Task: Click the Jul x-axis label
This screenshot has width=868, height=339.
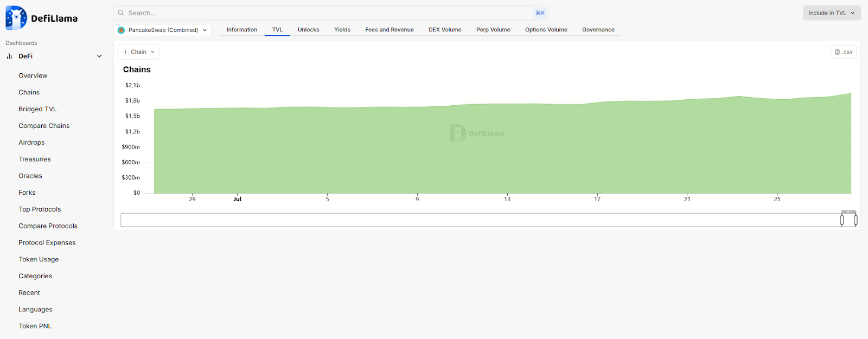Action: point(238,200)
